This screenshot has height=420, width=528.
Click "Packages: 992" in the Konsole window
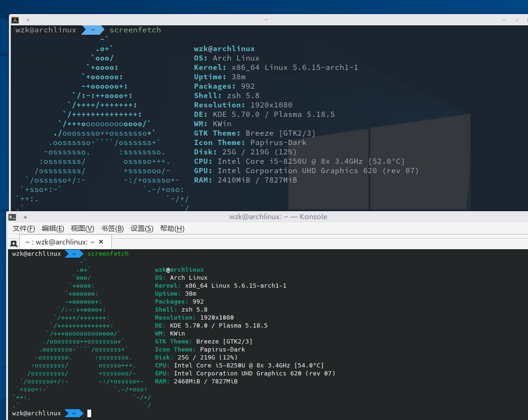[x=179, y=302]
